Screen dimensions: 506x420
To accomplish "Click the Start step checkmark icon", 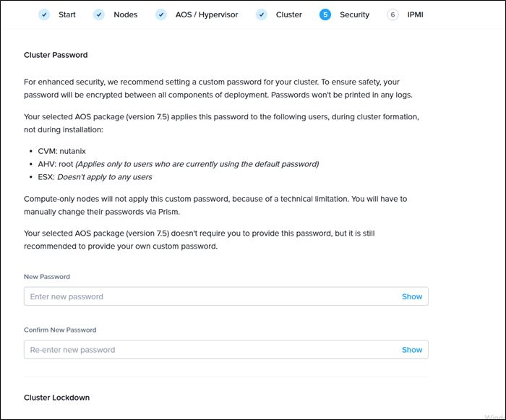I will [x=45, y=14].
